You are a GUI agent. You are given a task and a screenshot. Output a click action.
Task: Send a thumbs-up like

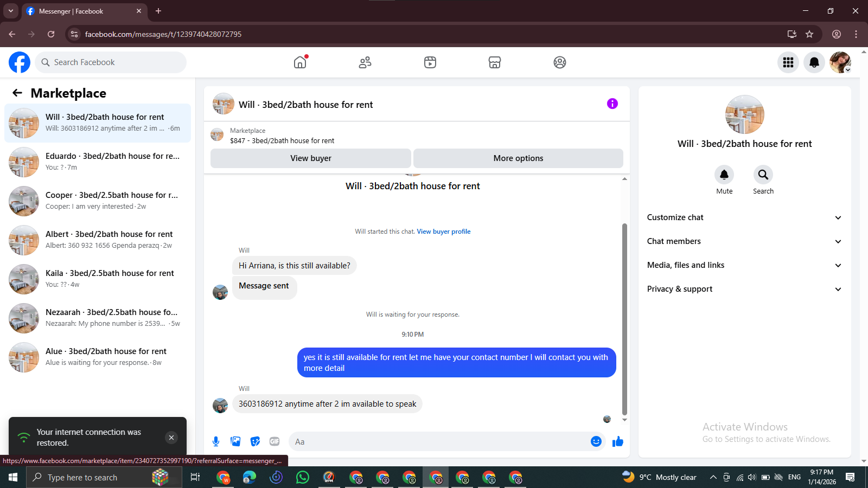[x=618, y=441]
